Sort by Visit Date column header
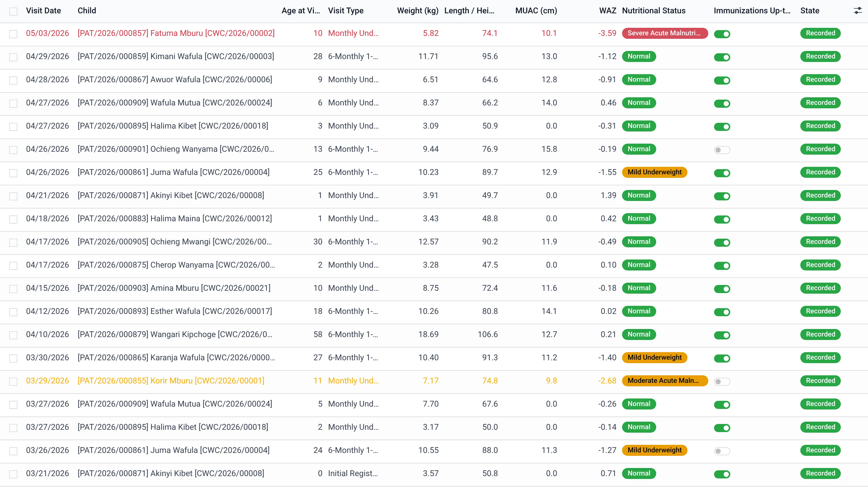The height and width of the screenshot is (490, 868). coord(43,10)
